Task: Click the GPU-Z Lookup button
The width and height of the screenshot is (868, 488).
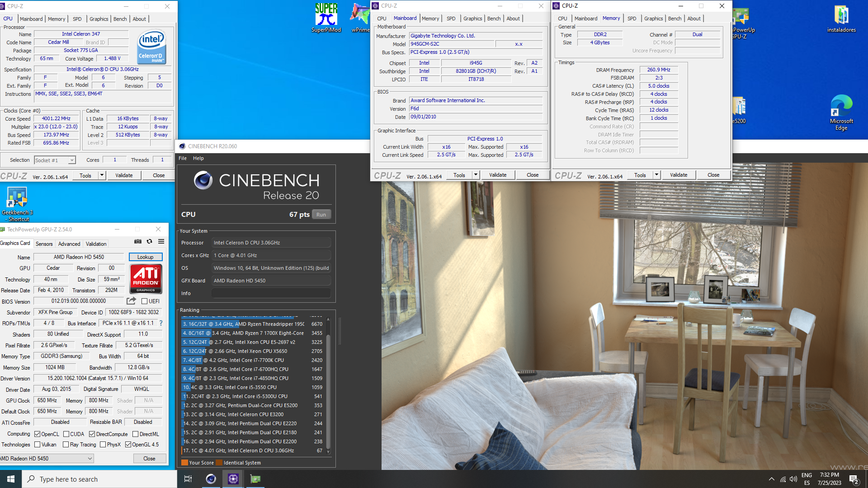Action: [x=146, y=257]
